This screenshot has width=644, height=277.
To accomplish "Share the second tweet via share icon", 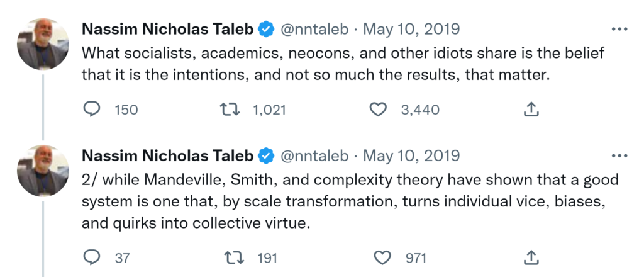I will [x=531, y=257].
